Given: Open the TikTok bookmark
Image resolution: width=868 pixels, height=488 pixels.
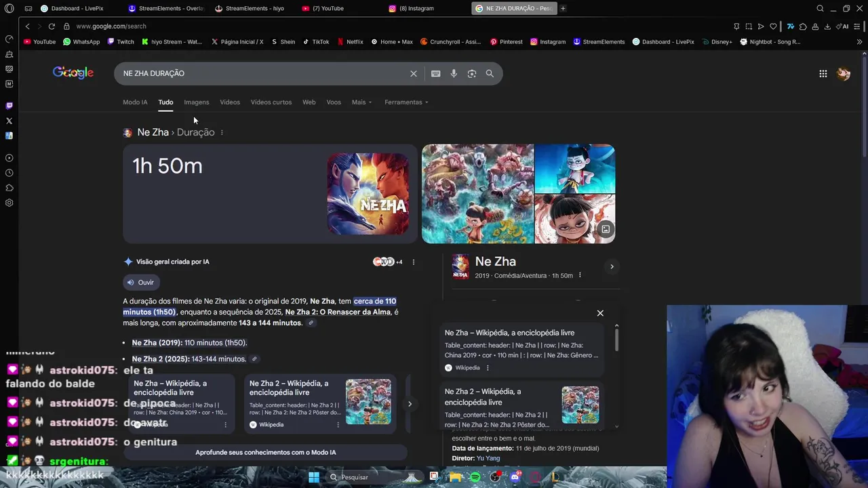Looking at the screenshot, I should tap(316, 41).
